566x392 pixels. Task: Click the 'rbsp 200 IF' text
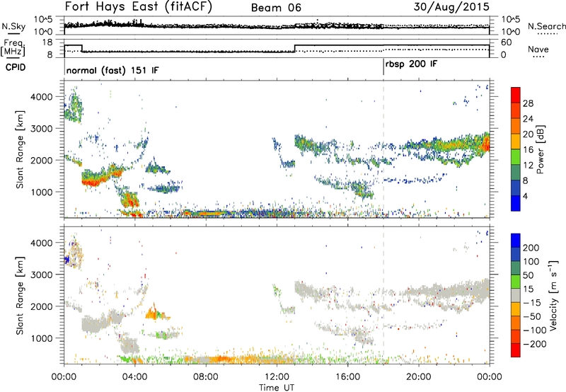click(x=411, y=64)
